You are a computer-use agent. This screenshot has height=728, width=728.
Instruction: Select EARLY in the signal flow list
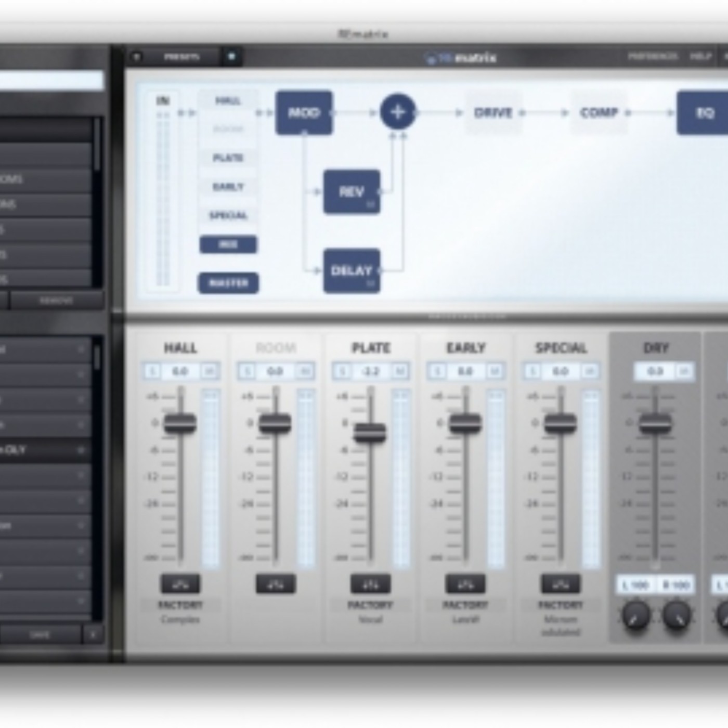click(228, 186)
